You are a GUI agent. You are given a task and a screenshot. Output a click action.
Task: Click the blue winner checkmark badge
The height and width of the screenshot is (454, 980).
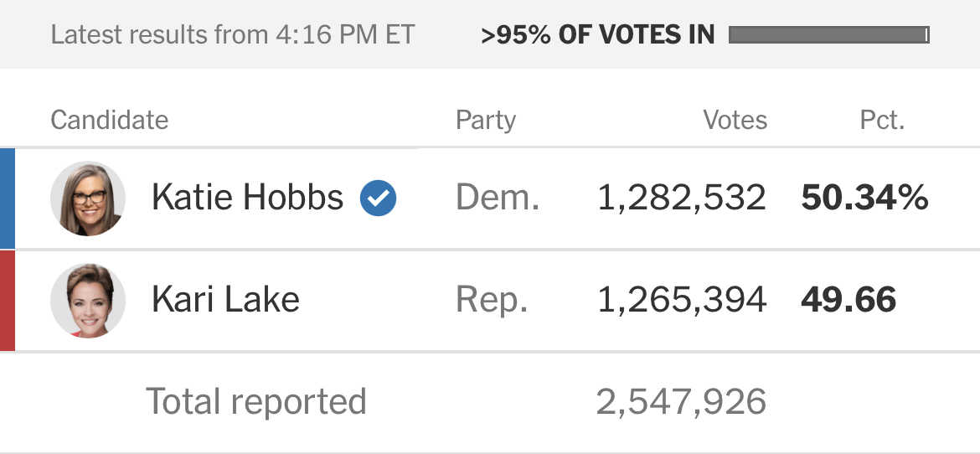click(x=378, y=199)
